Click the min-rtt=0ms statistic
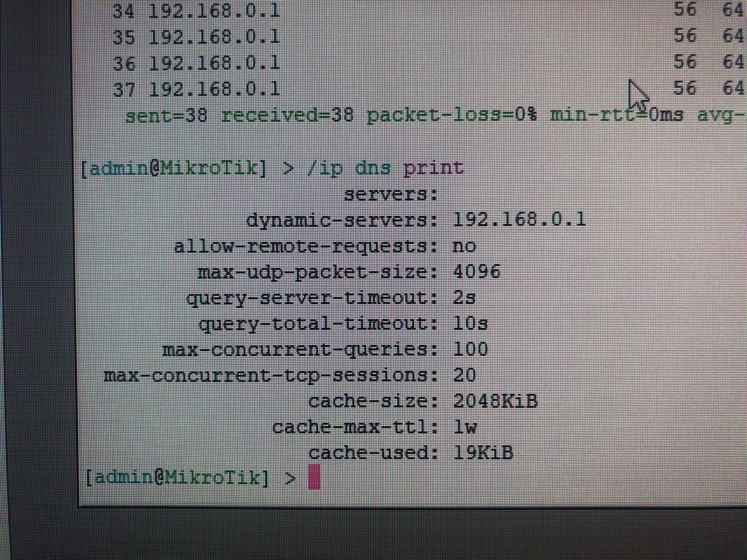The image size is (747, 560). [x=617, y=114]
